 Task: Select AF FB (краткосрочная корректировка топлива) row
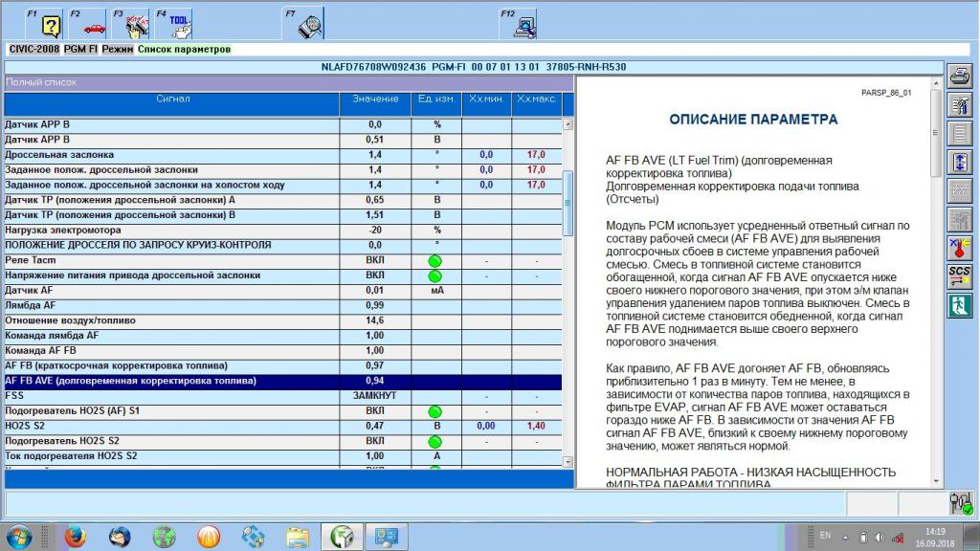283,365
